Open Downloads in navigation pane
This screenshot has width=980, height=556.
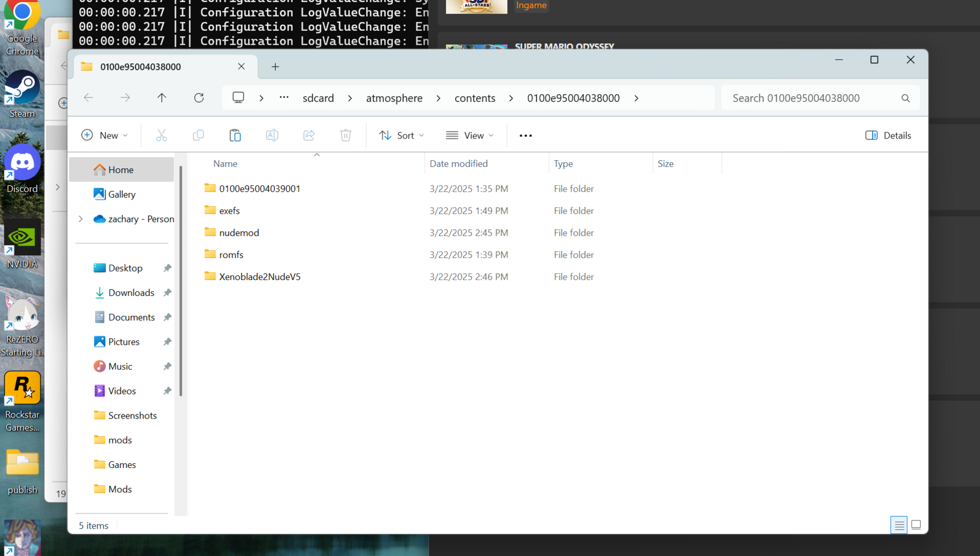click(131, 293)
